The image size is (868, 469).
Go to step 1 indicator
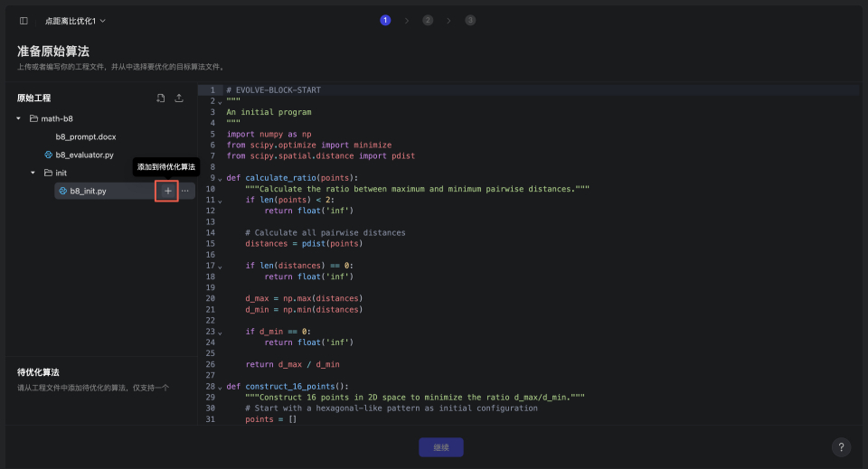385,20
